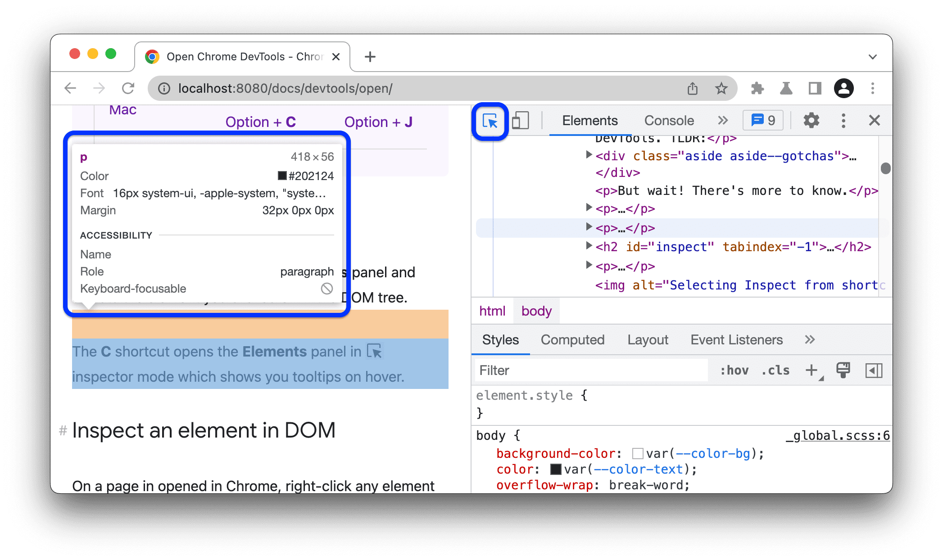Click the body breadcrumb element selector

click(x=537, y=311)
